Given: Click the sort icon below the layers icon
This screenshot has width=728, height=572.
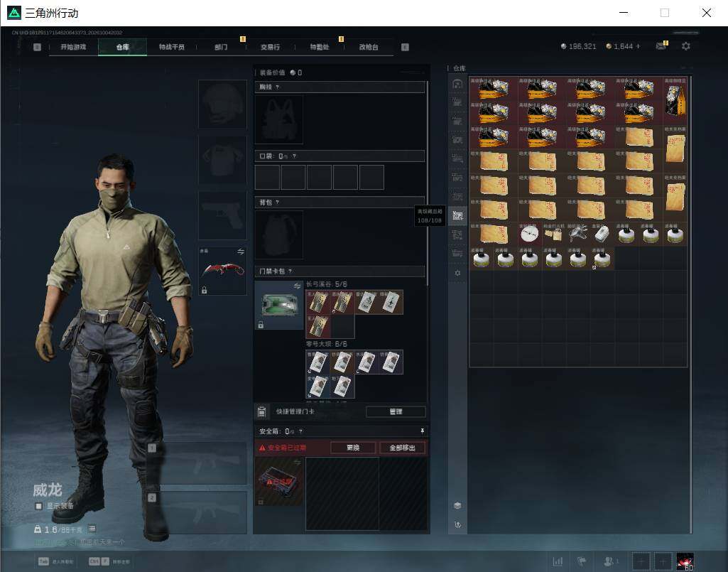Looking at the screenshot, I should [x=457, y=524].
